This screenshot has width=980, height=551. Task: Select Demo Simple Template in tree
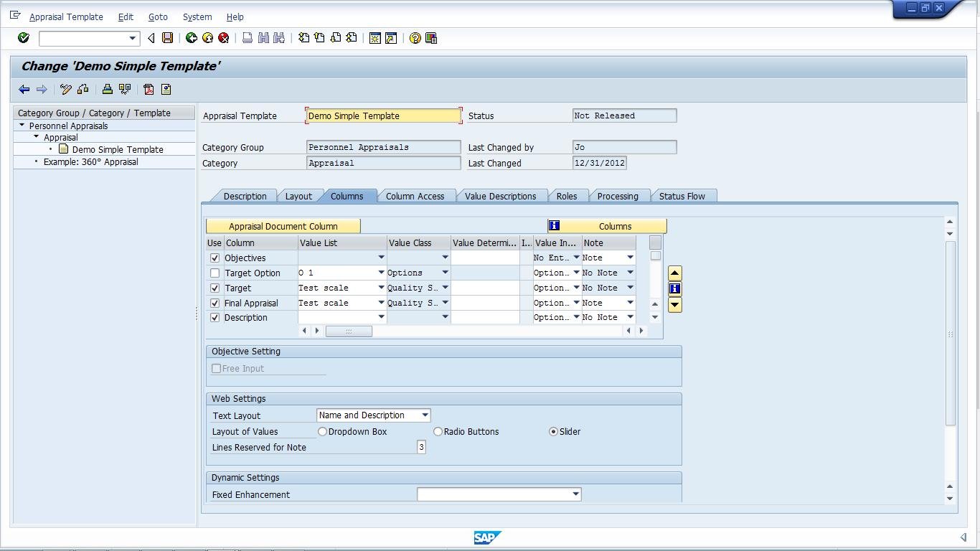coord(118,149)
